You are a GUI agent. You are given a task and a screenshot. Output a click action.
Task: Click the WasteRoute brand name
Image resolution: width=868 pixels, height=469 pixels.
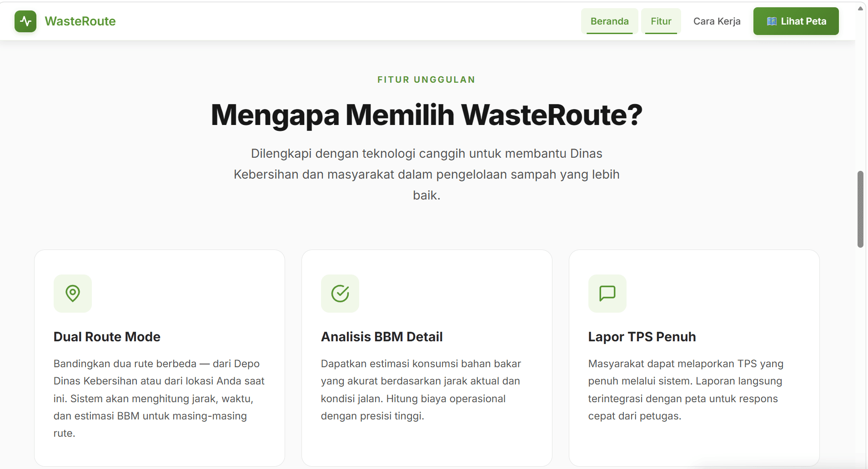click(x=80, y=21)
